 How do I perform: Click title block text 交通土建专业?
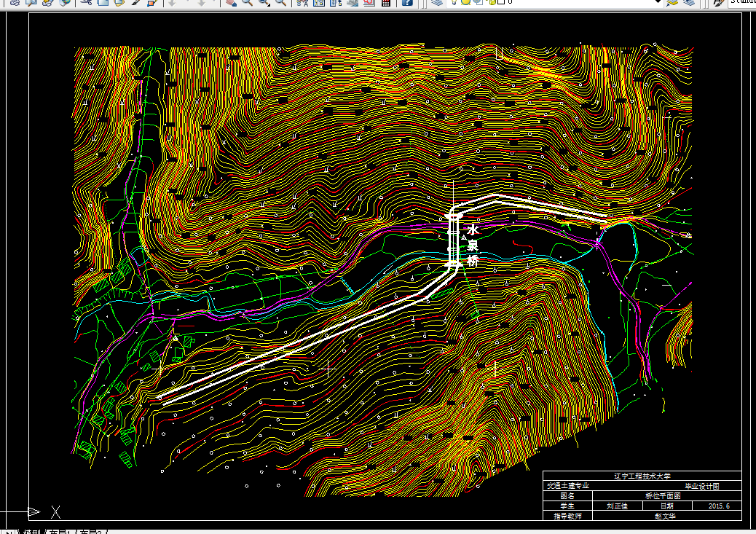click(568, 486)
